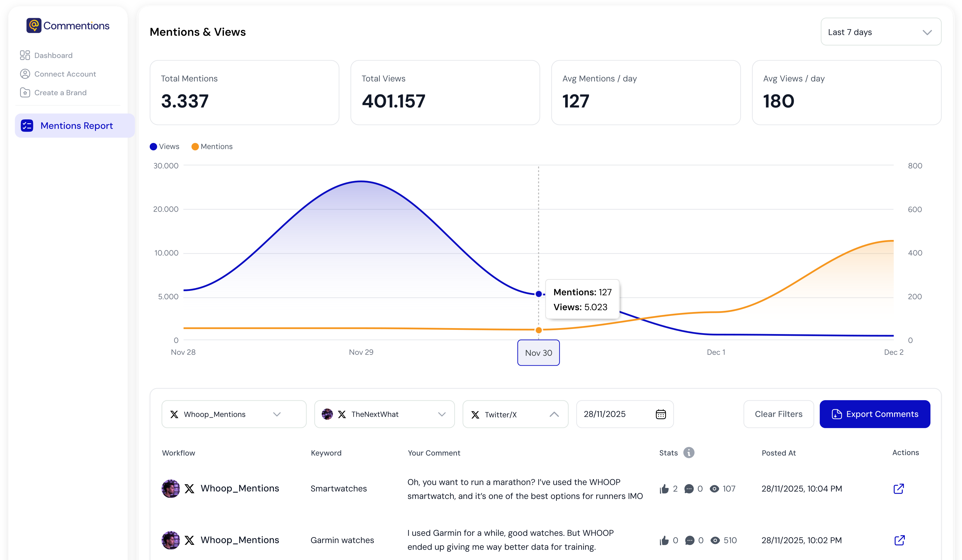Select Connect Account in the sidebar

point(65,74)
